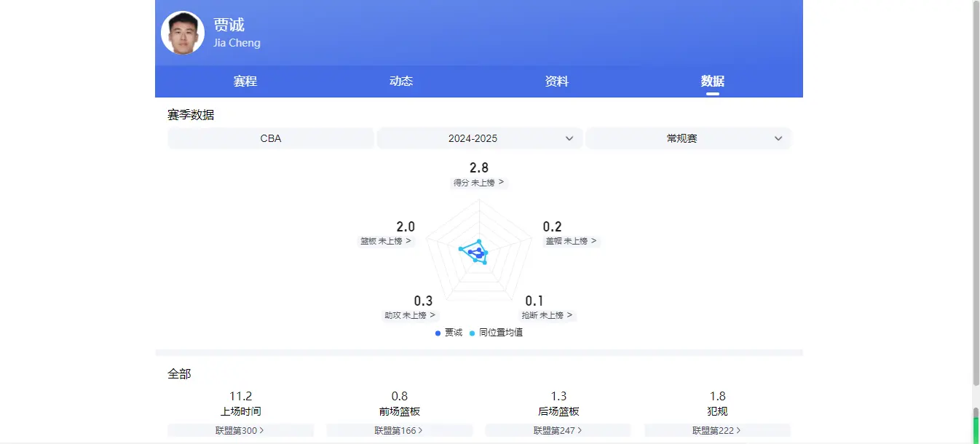
Task: Switch to the 赛程 tab
Action: pos(243,81)
